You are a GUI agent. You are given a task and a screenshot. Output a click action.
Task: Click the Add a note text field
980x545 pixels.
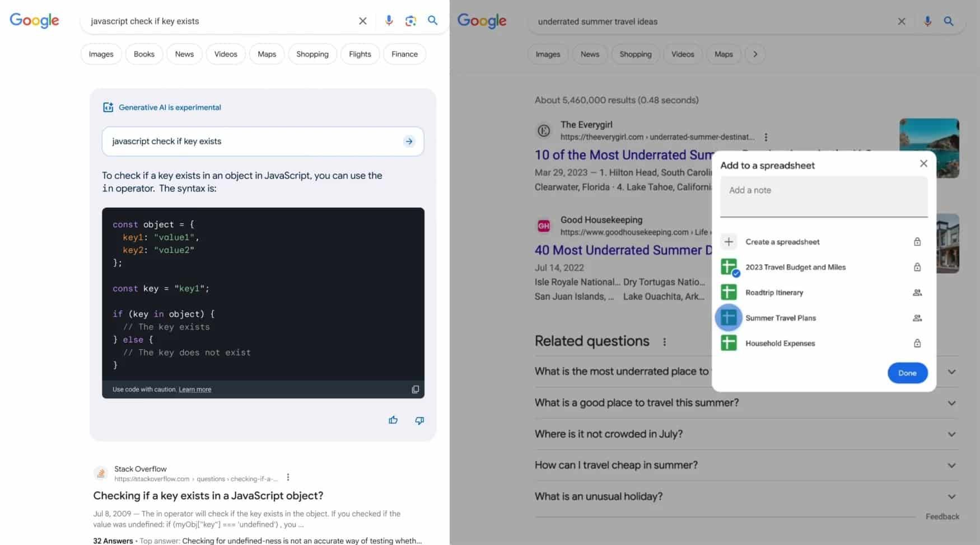[824, 196]
